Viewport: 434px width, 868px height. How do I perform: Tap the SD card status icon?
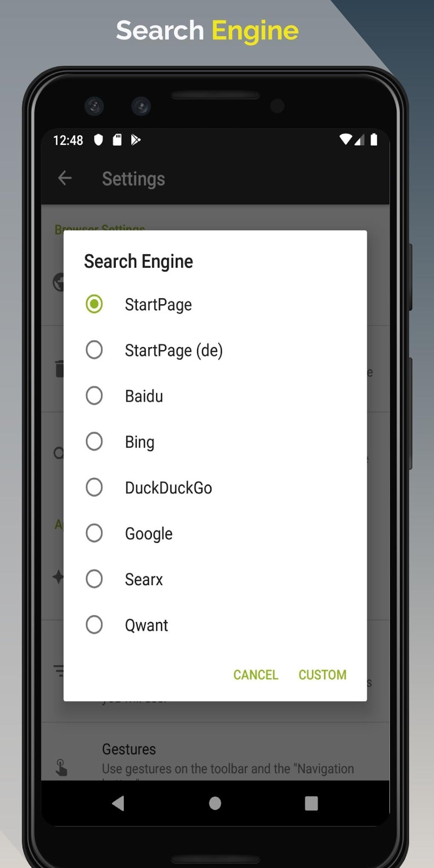[117, 140]
